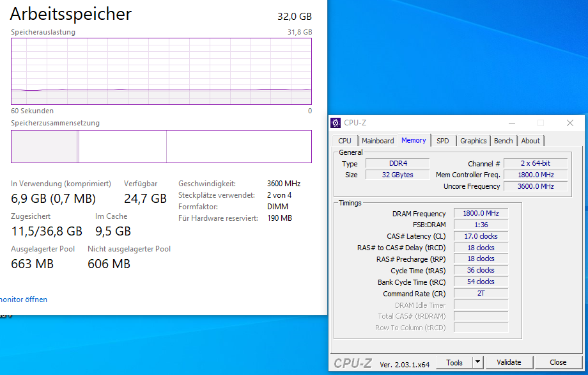Click the tRCD field of the RAS# to CAS# Delay row
This screenshot has height=375, width=588.
click(481, 248)
